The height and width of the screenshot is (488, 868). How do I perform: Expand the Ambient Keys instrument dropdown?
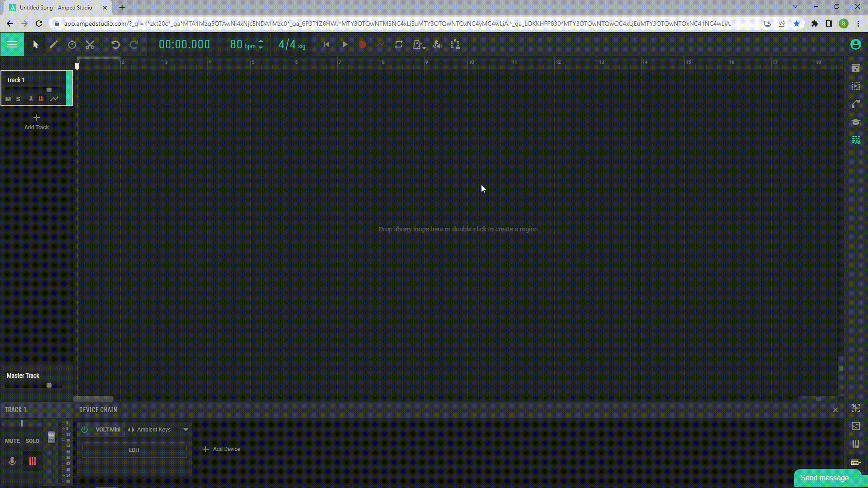185,429
